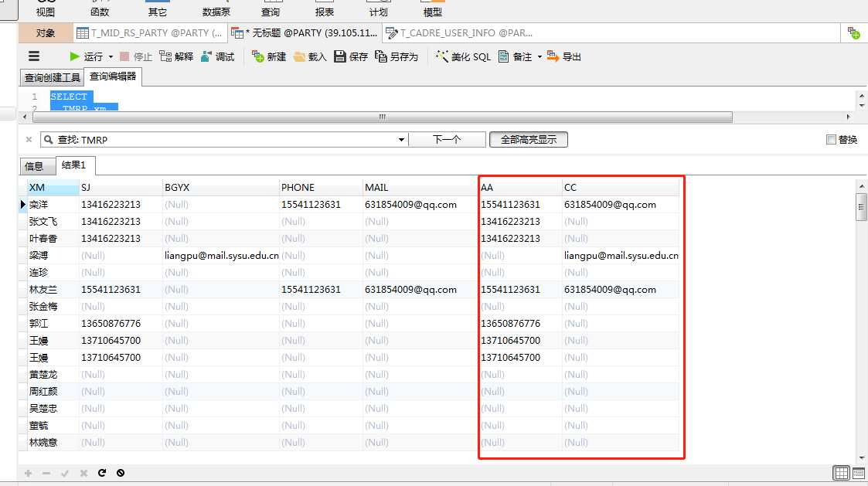
Task: Click the stop icon in bottom bar
Action: point(121,473)
